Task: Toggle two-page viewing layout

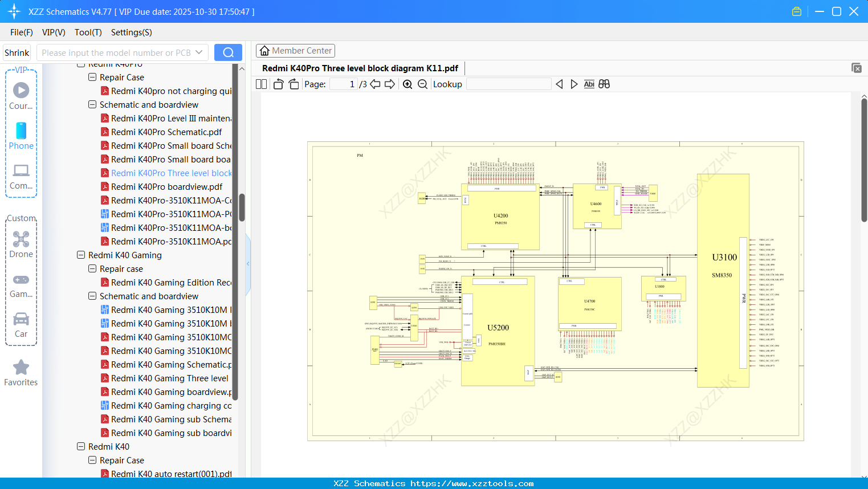Action: [x=260, y=84]
